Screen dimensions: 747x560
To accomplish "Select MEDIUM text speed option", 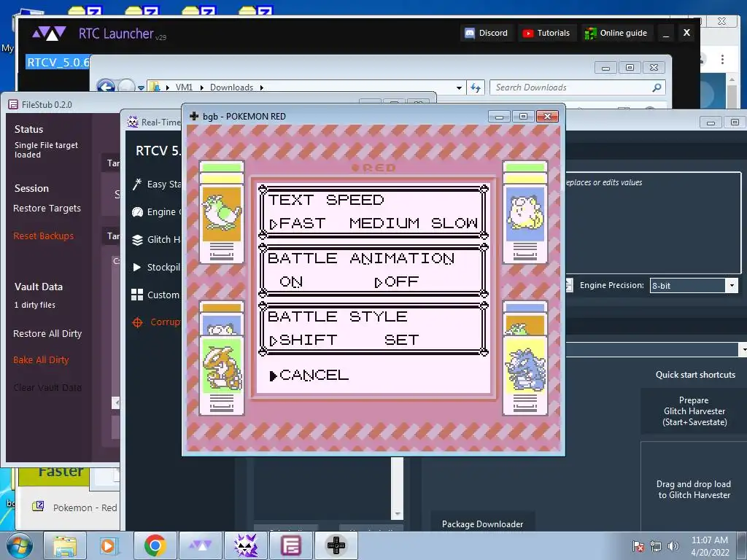I will pyautogui.click(x=384, y=223).
